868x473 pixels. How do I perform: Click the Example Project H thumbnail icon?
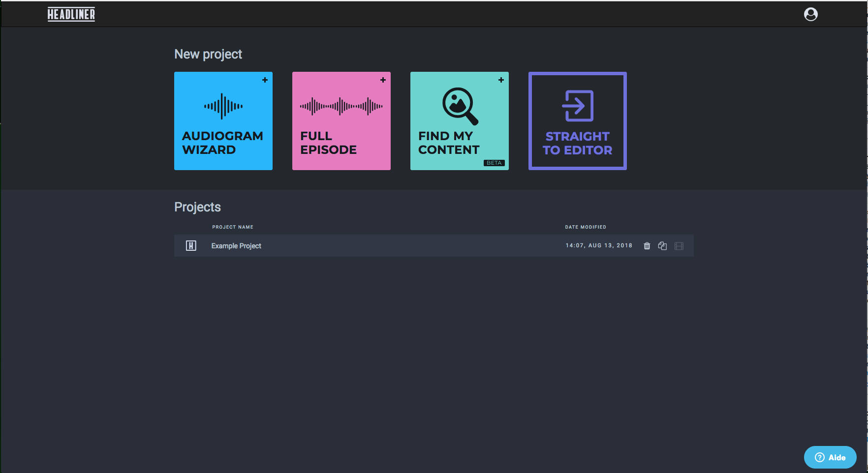tap(191, 245)
